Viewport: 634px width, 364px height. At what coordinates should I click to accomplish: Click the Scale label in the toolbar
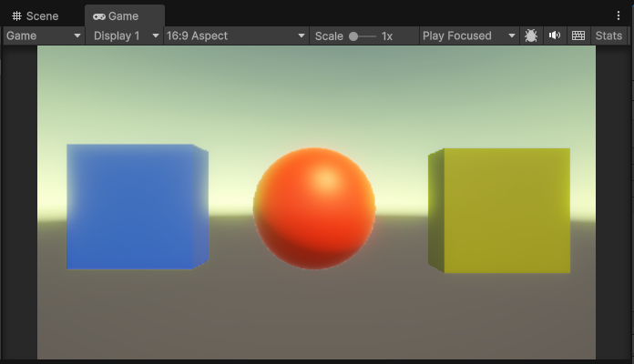[x=329, y=35]
